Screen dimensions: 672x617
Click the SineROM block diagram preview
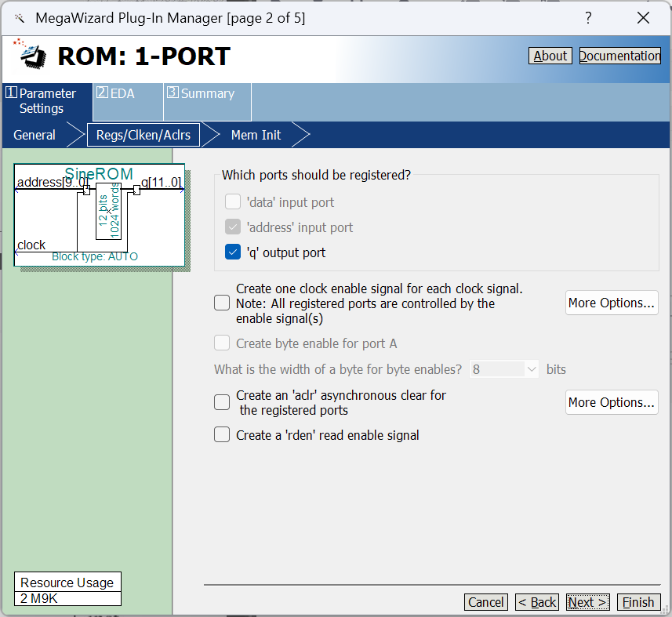click(100, 215)
